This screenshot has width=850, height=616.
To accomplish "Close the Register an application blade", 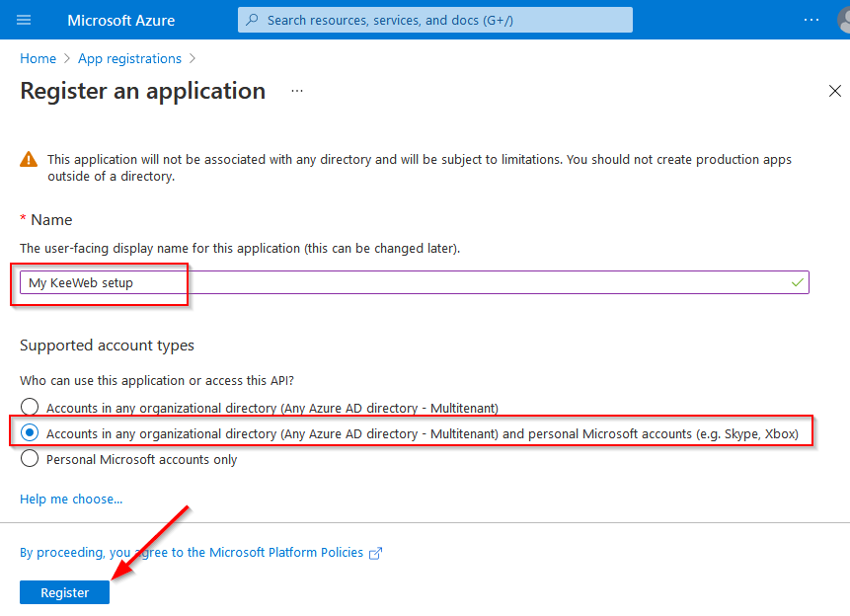I will (x=834, y=91).
